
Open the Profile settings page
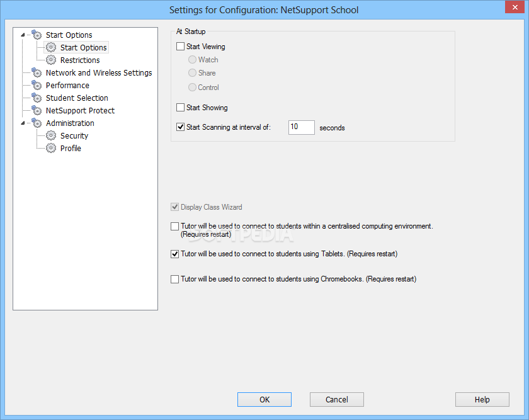pyautogui.click(x=71, y=148)
